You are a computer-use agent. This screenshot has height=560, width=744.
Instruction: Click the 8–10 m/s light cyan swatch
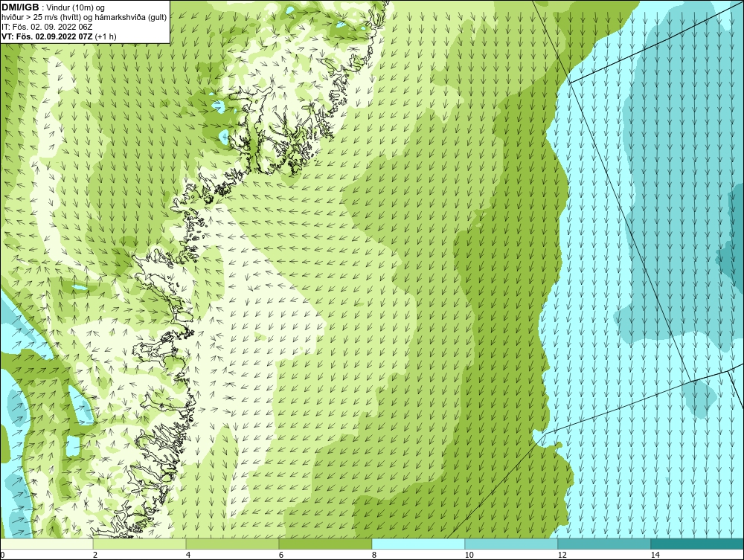(x=418, y=544)
